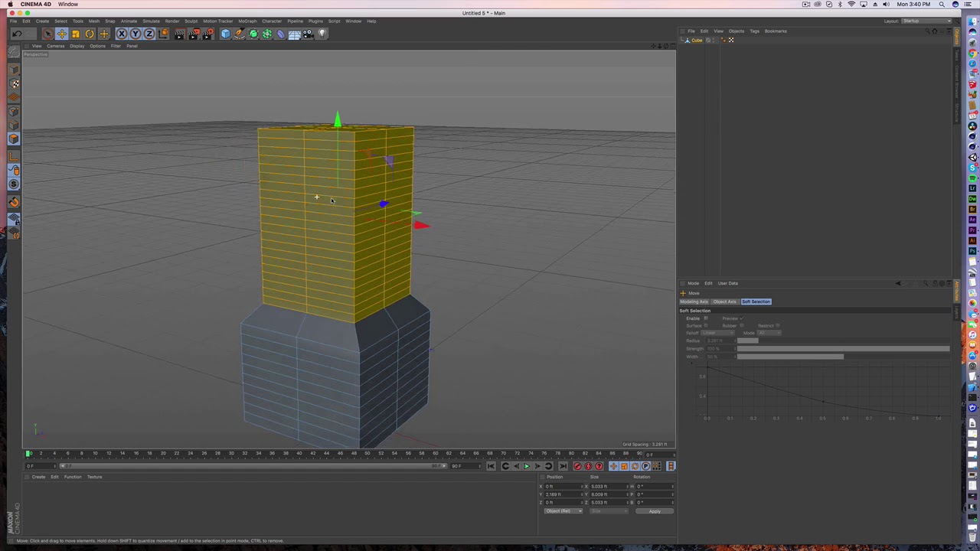Open the Sculpt menu

click(x=191, y=21)
